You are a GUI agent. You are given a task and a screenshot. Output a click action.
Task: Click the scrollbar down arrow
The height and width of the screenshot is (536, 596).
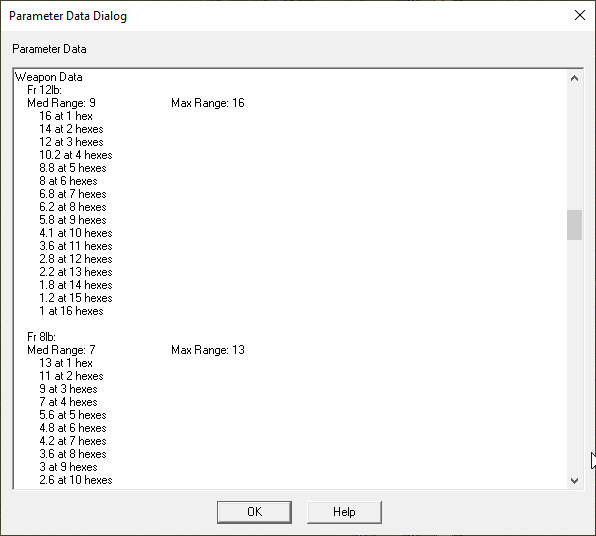pos(574,481)
